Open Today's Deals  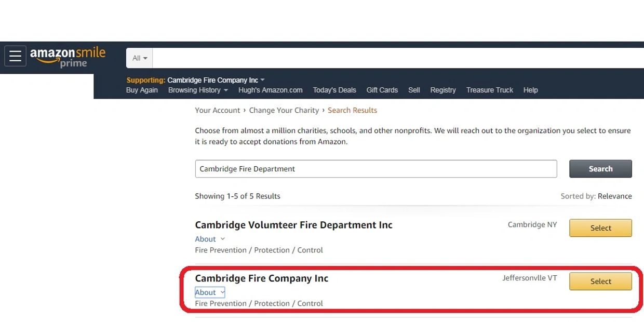tap(334, 90)
